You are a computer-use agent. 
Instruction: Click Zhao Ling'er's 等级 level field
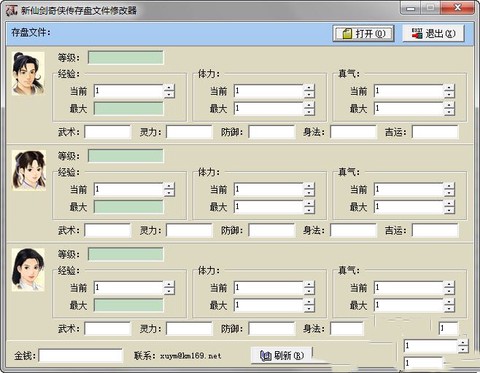[x=126, y=156]
